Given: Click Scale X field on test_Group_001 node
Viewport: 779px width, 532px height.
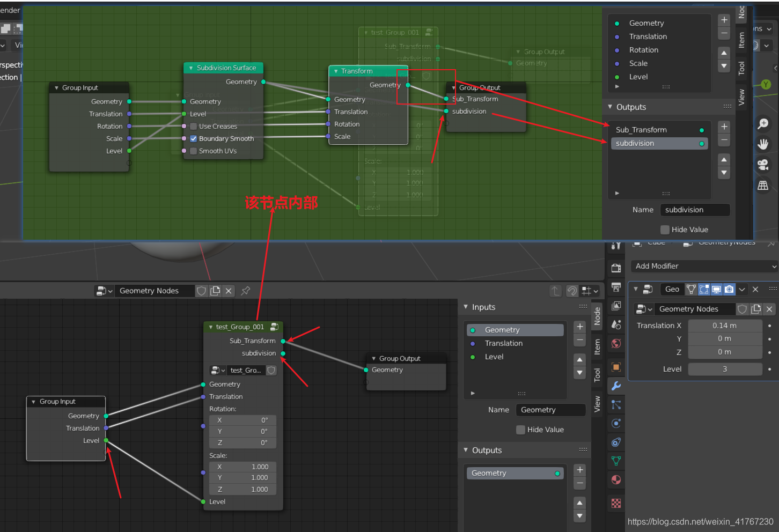Looking at the screenshot, I should point(242,467).
